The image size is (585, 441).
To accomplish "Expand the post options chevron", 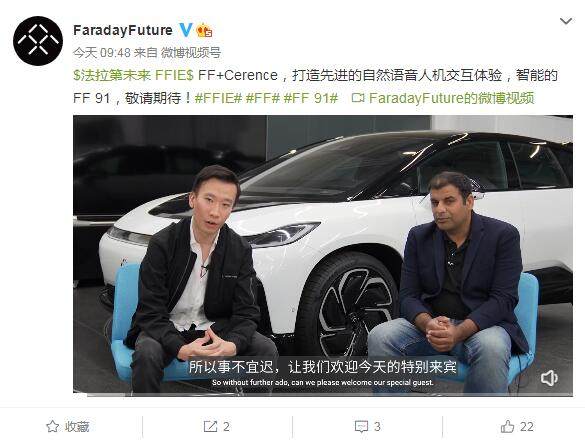I will (566, 21).
